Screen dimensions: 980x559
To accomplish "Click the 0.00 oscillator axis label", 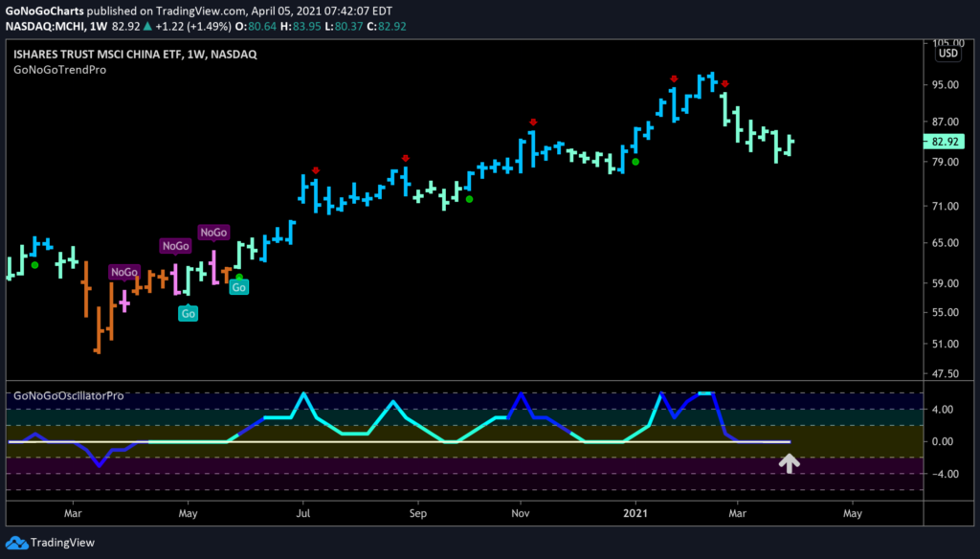I will [943, 441].
